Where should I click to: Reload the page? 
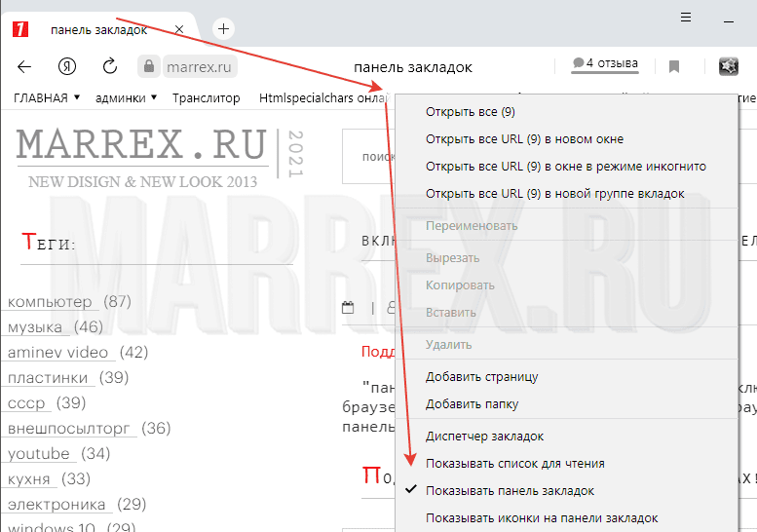tap(110, 66)
